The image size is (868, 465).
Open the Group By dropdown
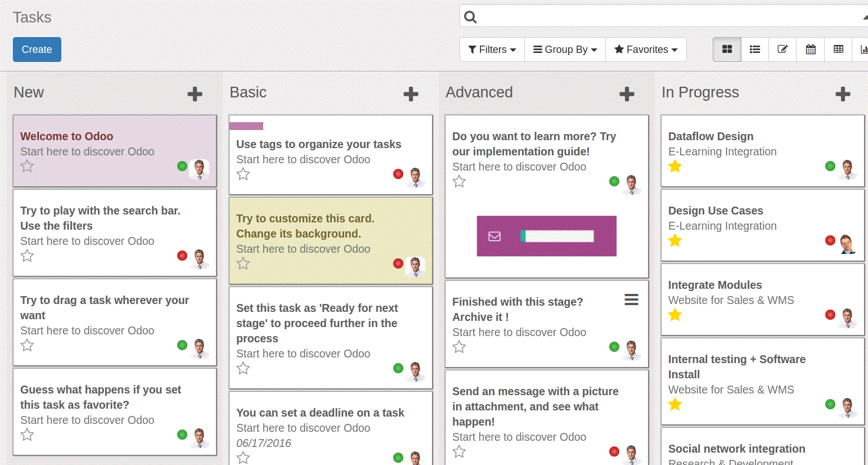click(x=565, y=50)
